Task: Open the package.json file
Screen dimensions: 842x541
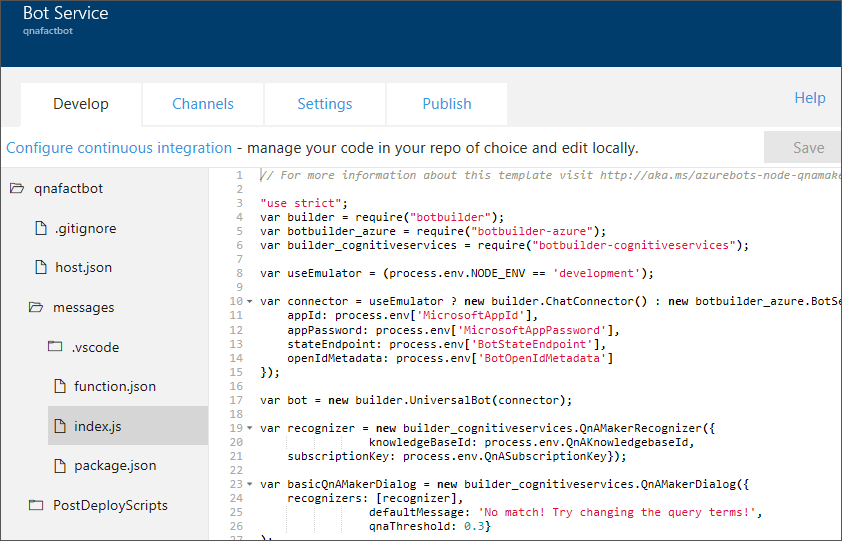Action: tap(115, 466)
